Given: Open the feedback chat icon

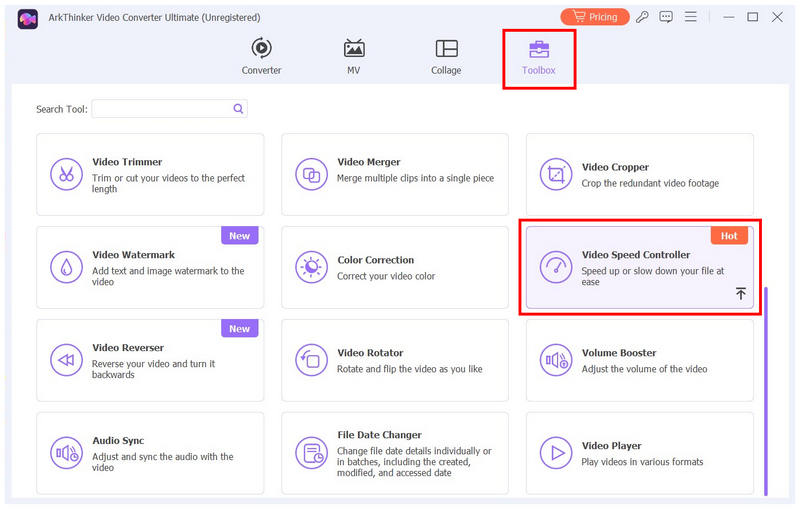Looking at the screenshot, I should [666, 17].
